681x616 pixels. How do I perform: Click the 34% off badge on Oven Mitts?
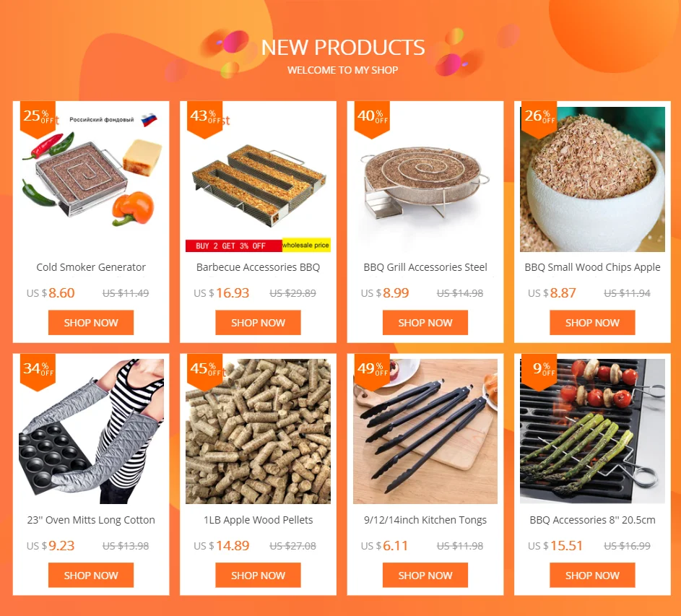tap(38, 373)
